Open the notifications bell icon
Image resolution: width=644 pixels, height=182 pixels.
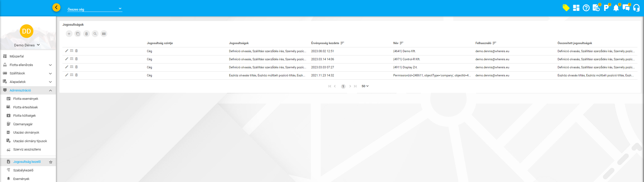pos(616,8)
